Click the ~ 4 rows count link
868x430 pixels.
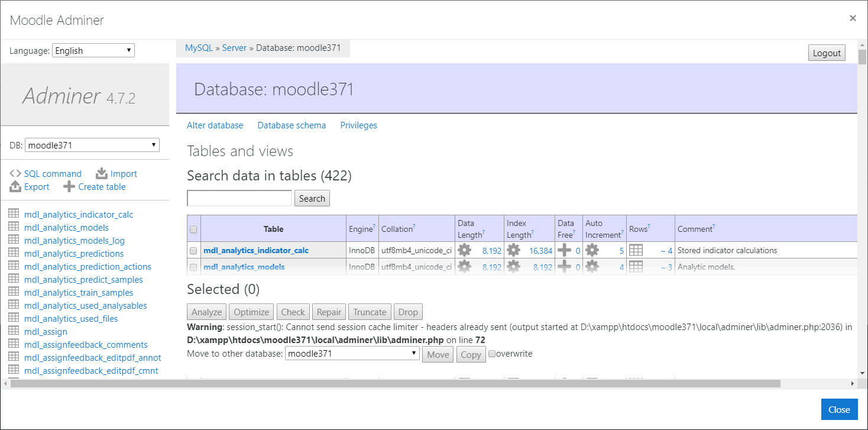point(666,251)
